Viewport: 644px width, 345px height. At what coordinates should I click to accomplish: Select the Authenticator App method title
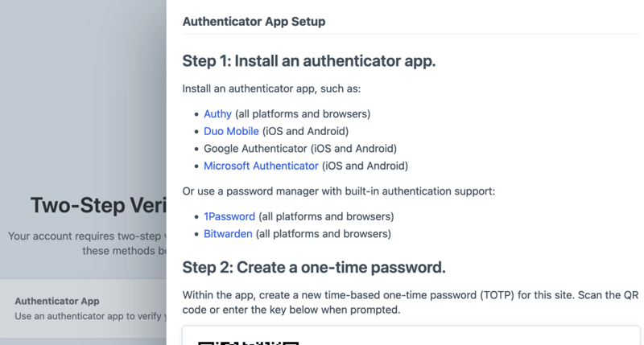pyautogui.click(x=57, y=301)
